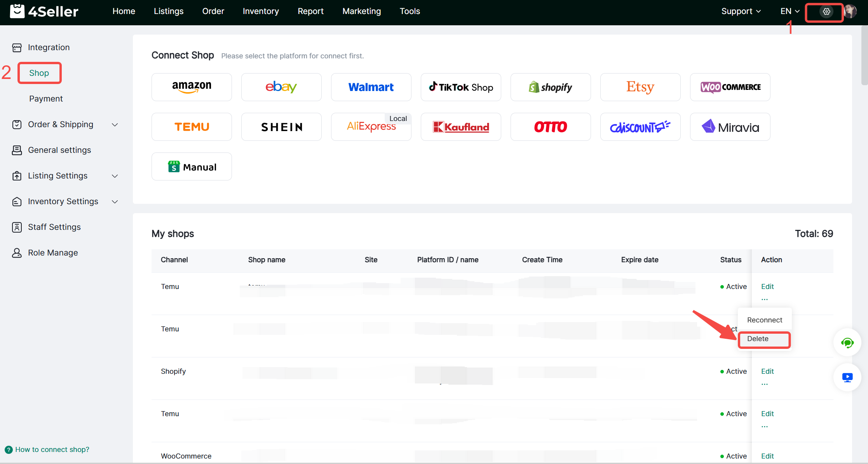Open the Support dropdown menu

(x=741, y=11)
